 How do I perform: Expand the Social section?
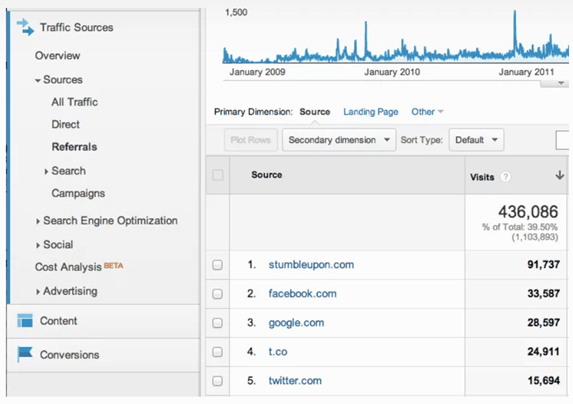click(38, 245)
